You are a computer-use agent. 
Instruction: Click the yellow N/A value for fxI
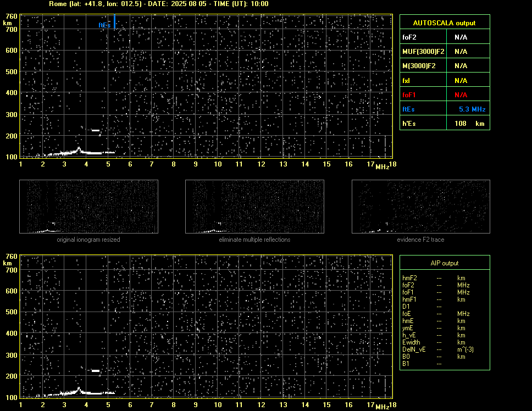pyautogui.click(x=461, y=81)
